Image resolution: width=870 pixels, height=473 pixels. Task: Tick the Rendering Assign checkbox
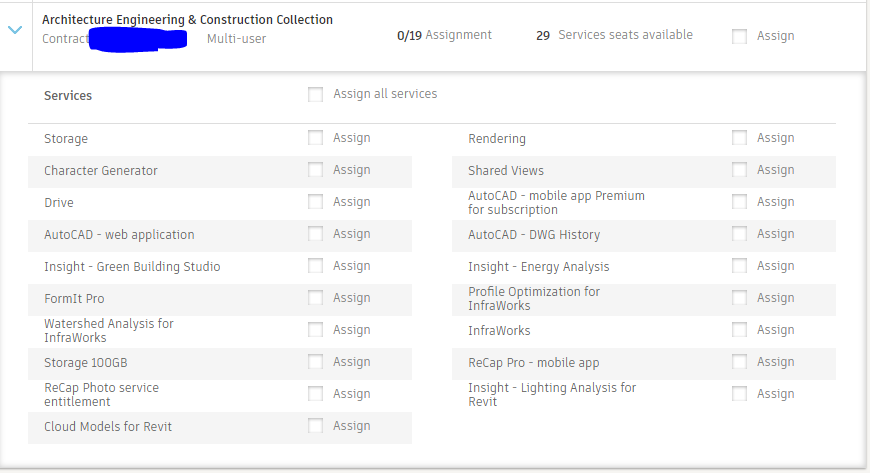pos(739,138)
